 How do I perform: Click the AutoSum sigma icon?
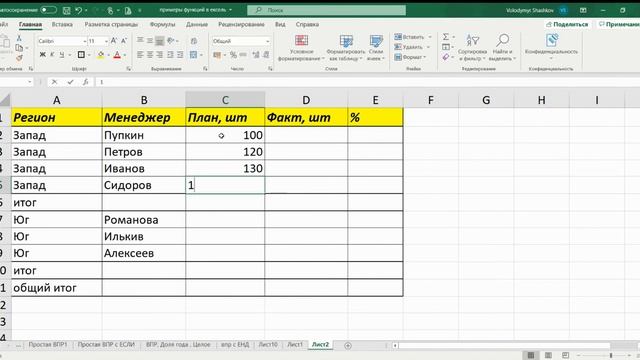point(446,37)
